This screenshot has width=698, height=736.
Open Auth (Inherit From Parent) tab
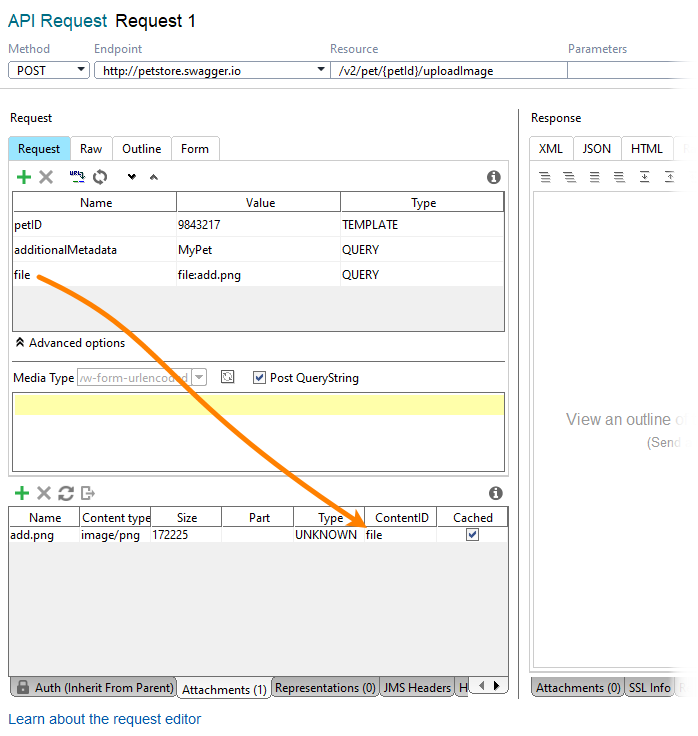(x=94, y=688)
